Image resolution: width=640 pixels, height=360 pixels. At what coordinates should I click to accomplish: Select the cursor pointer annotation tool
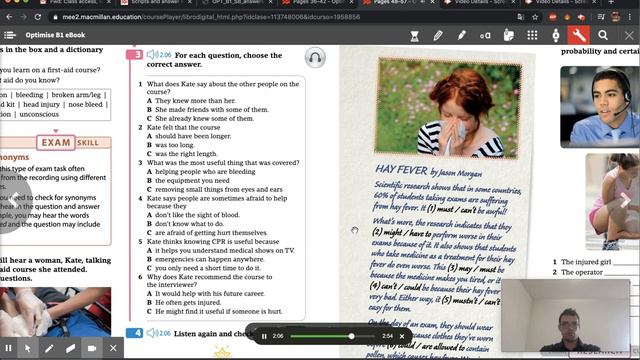28,348
